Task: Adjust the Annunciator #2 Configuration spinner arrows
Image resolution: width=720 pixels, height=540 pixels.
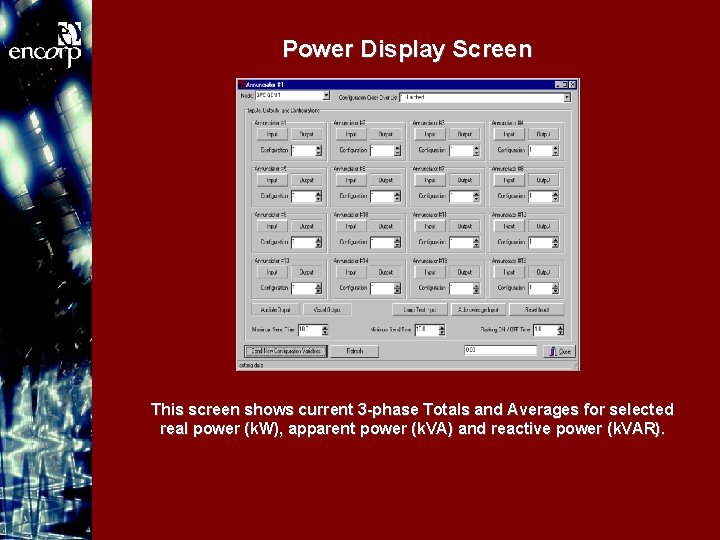Action: point(398,150)
